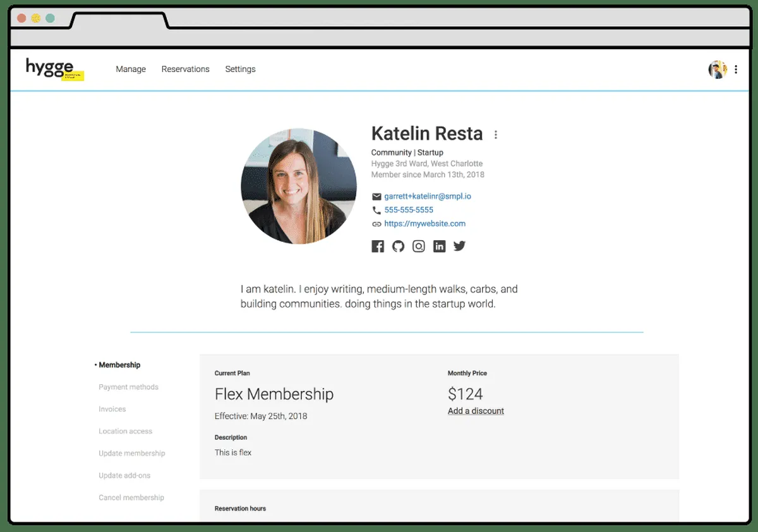Click the hygge logo
The height and width of the screenshot is (532, 758).
tap(54, 68)
